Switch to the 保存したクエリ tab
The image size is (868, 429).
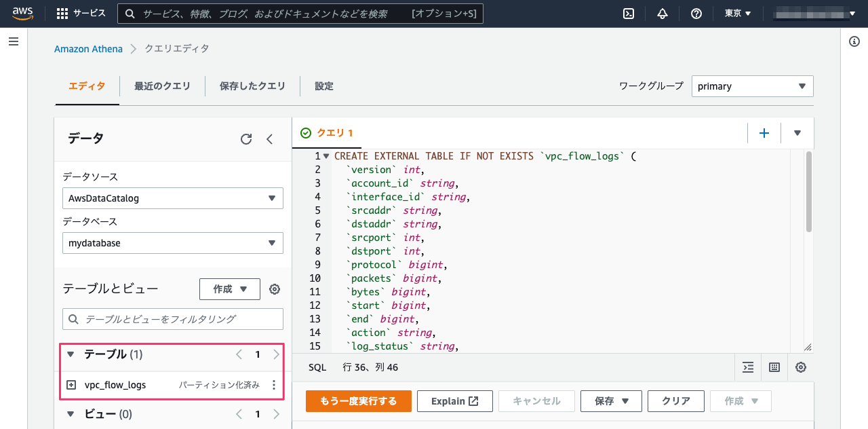(x=252, y=86)
